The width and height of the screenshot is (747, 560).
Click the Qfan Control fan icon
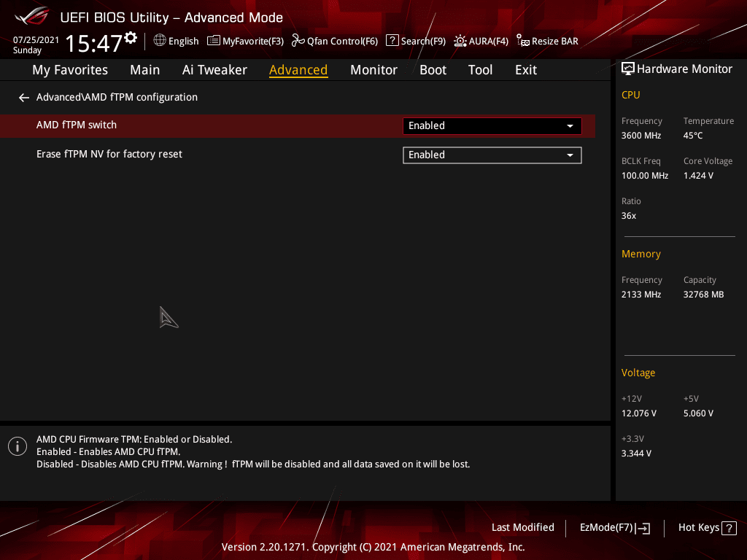(x=298, y=41)
